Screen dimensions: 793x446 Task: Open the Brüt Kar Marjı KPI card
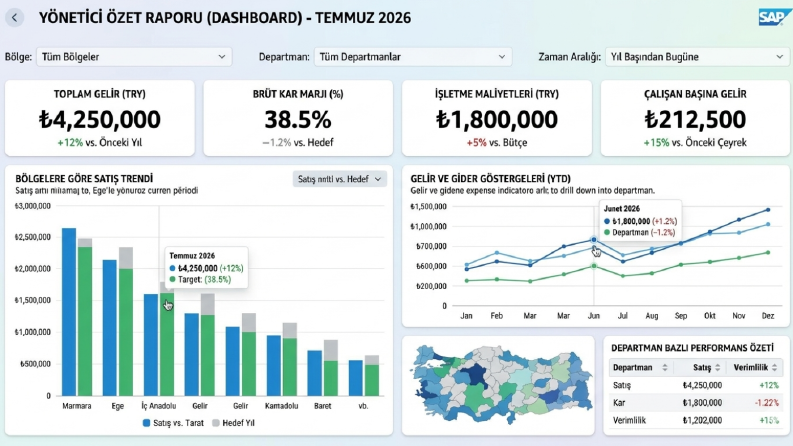click(x=298, y=118)
